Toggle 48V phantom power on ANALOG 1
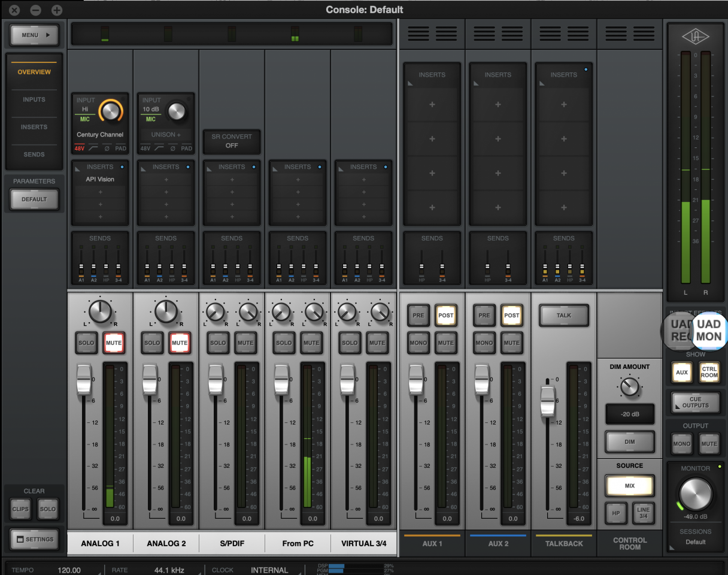This screenshot has width=728, height=575. 80,148
